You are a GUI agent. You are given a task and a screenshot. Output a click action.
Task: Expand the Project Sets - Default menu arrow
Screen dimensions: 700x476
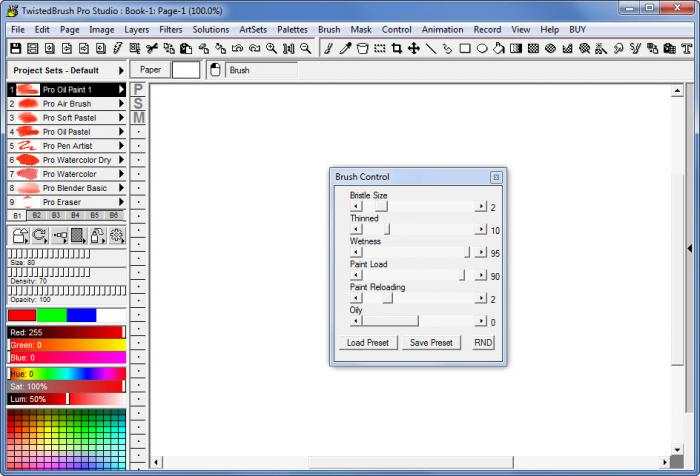click(121, 71)
